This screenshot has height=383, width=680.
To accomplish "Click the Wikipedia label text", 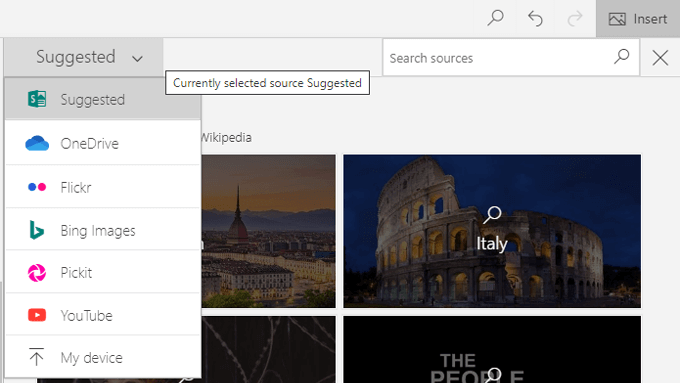I will (226, 137).
